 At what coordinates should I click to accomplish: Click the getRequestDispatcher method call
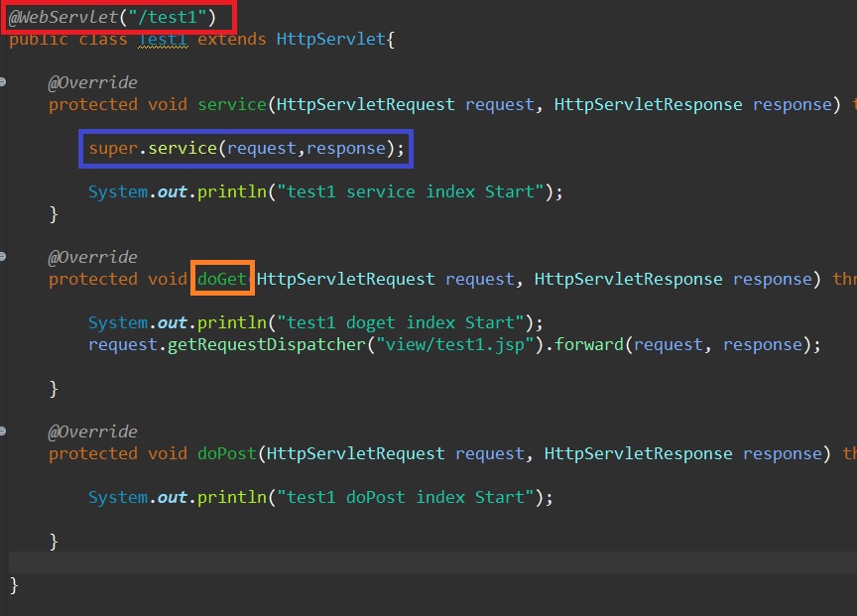click(x=266, y=344)
